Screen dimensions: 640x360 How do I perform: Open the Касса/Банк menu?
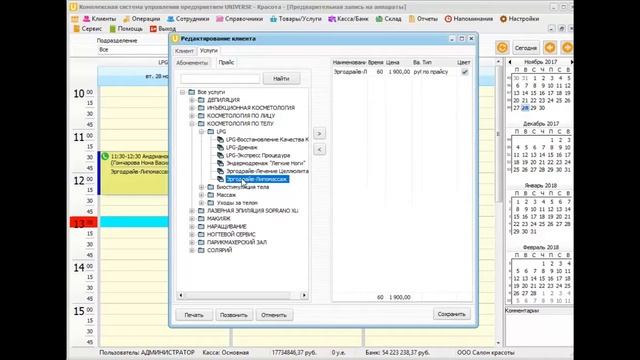pyautogui.click(x=348, y=19)
